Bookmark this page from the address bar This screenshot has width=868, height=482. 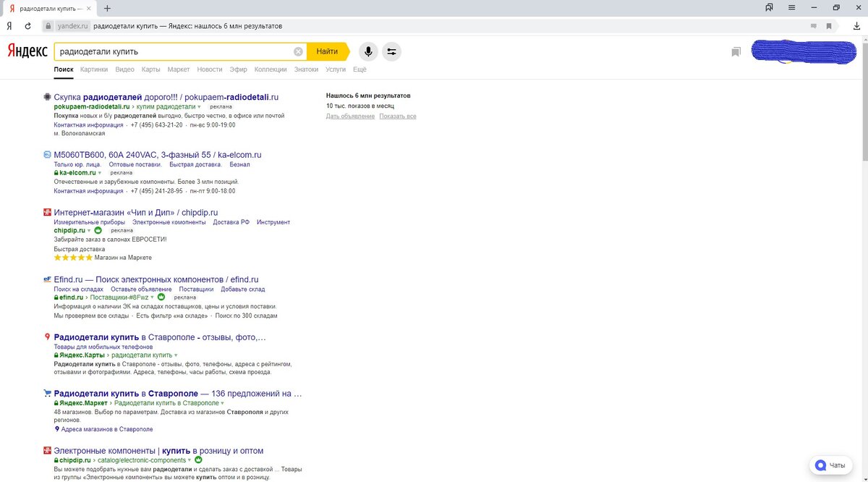(x=830, y=26)
